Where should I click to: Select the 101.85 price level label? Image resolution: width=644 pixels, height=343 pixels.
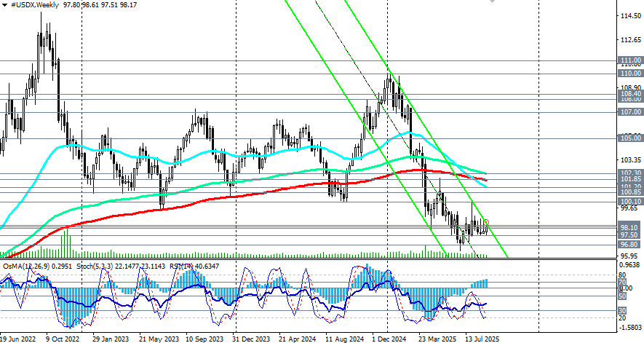tap(631, 179)
